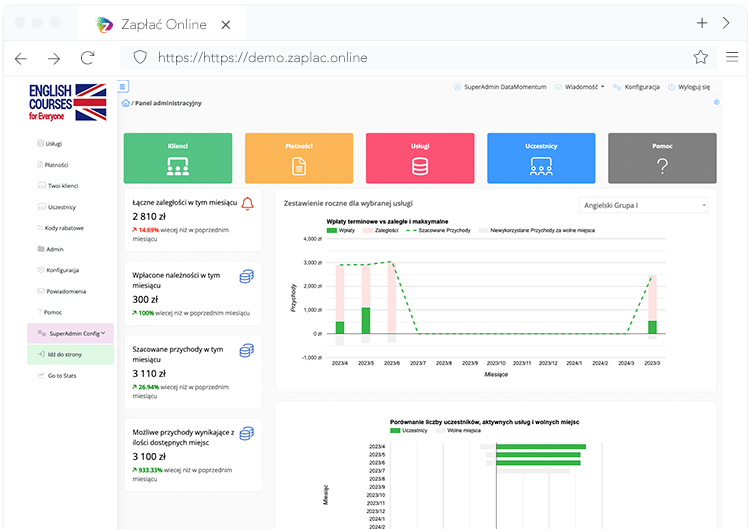Image resolution: width=751 pixels, height=529 pixels.
Task: Open the blue Uczestnicy tile
Action: 541,158
